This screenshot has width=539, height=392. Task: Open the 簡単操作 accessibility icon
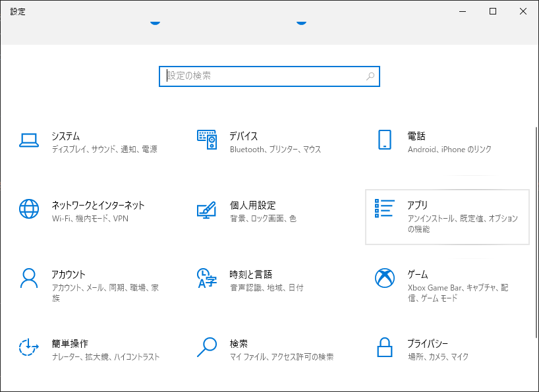[x=29, y=347]
